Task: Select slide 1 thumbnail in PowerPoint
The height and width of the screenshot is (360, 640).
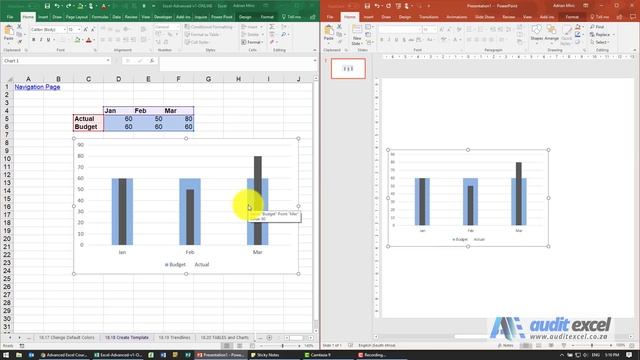Action: click(x=348, y=69)
